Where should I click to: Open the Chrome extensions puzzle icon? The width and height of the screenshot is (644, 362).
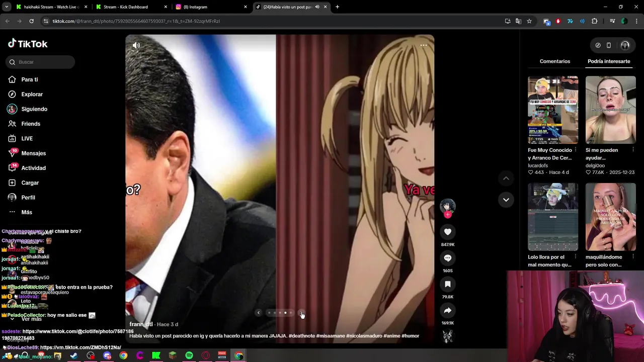[x=595, y=21]
